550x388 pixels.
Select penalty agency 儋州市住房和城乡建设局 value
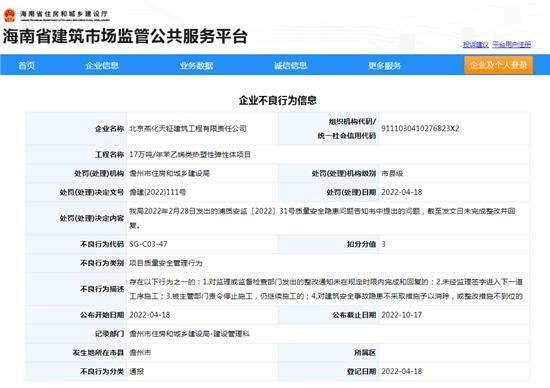169,173
